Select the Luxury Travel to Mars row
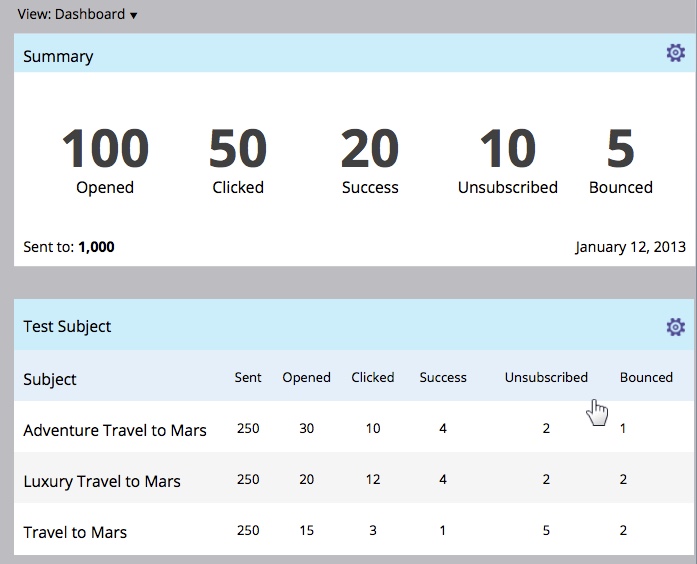Viewport: 697px width, 564px height. 102,481
